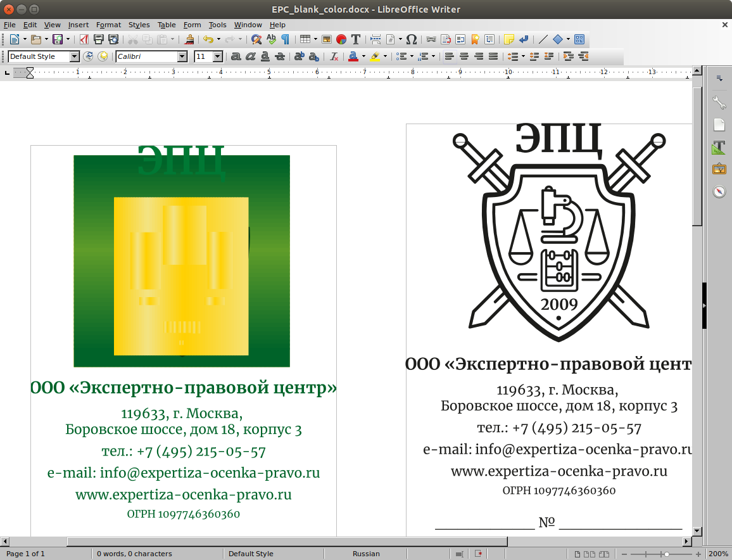
Task: Insert special character Omega icon
Action: pos(412,39)
